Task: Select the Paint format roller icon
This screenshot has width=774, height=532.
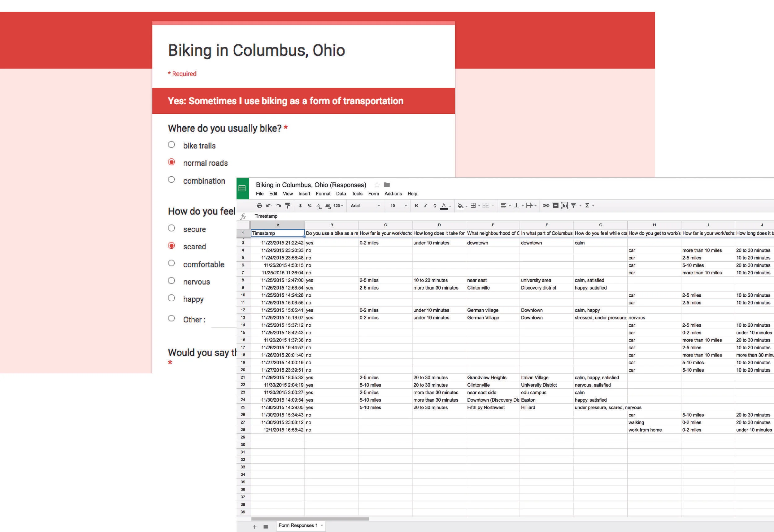Action: (x=288, y=206)
